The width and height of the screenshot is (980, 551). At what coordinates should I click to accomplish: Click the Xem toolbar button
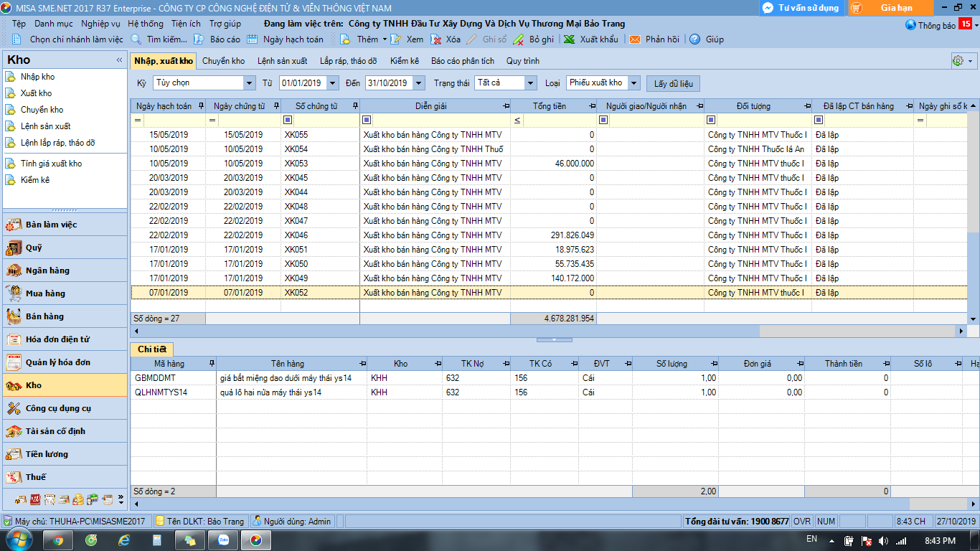(x=407, y=39)
